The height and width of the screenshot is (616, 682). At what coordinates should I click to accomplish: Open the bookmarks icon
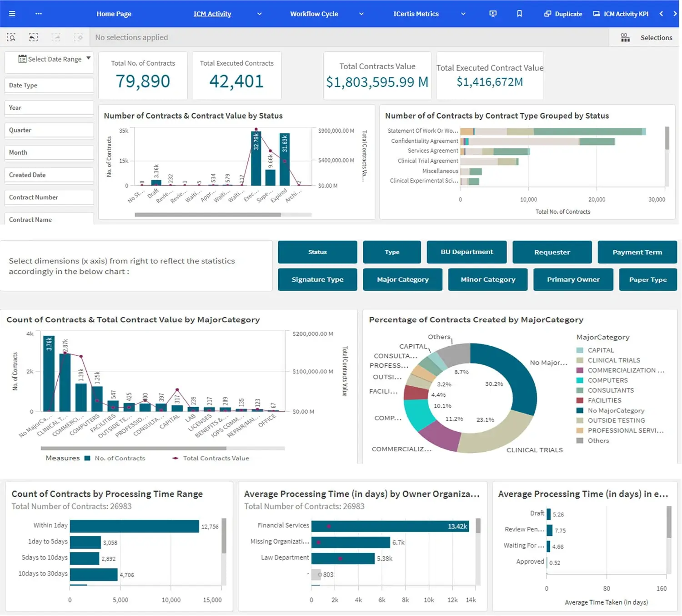(519, 14)
